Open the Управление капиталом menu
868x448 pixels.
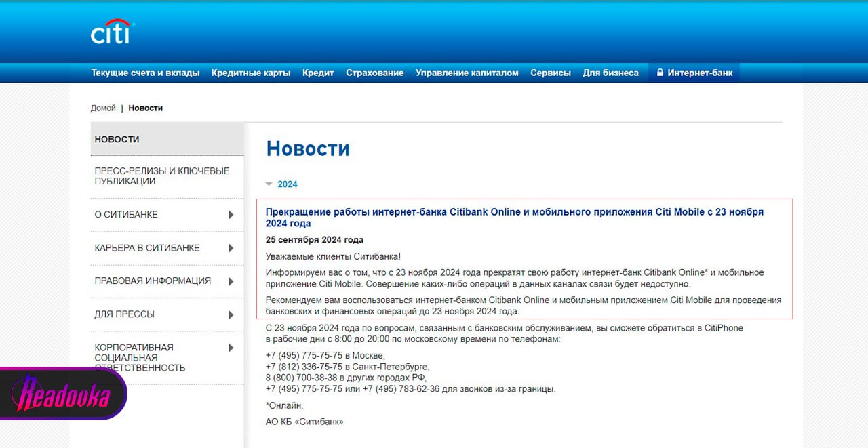(467, 73)
